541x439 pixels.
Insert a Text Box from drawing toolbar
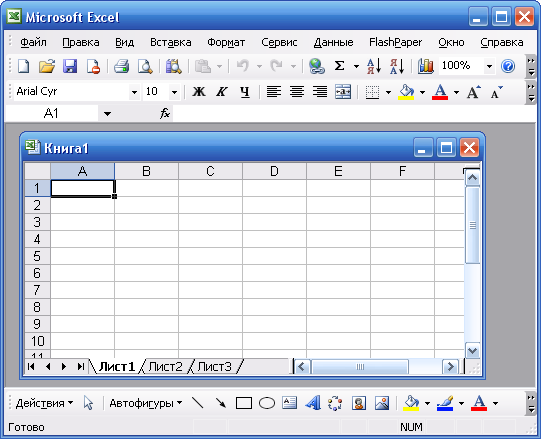click(289, 403)
